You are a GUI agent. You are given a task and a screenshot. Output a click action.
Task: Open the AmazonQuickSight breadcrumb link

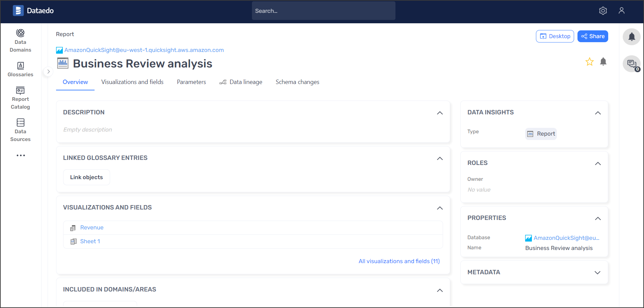(144, 50)
